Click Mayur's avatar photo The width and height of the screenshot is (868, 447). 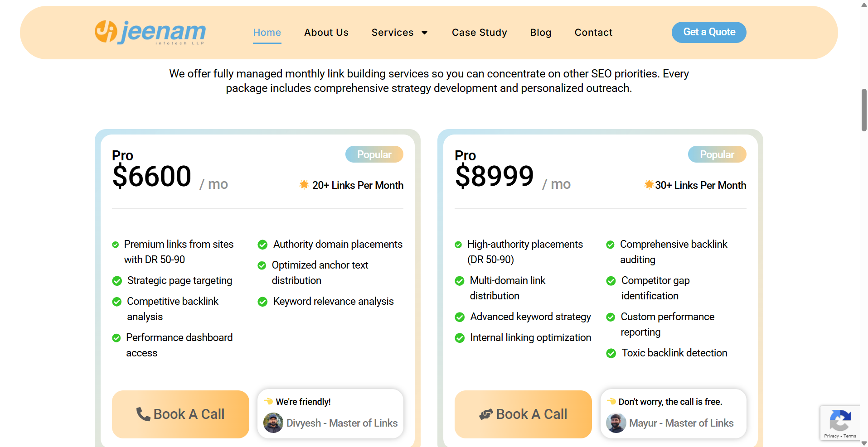pyautogui.click(x=616, y=423)
